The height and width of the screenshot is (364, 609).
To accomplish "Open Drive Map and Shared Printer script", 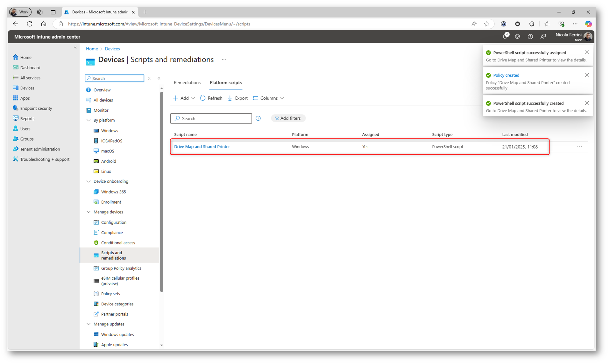I will coord(202,147).
